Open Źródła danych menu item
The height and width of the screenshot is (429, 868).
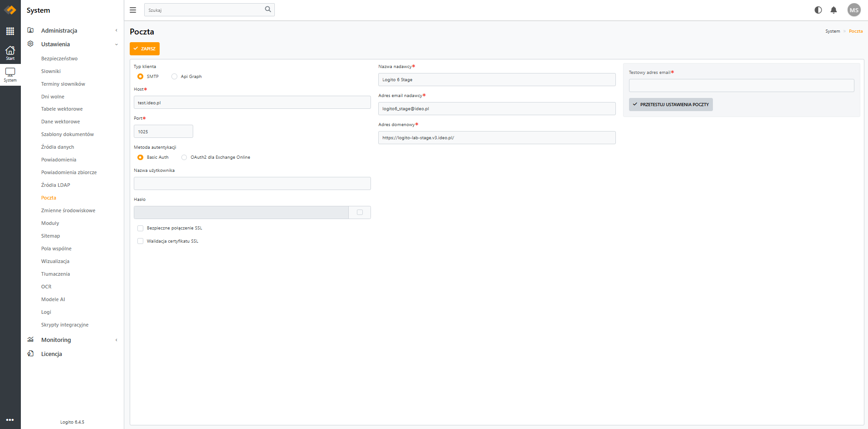coord(58,147)
